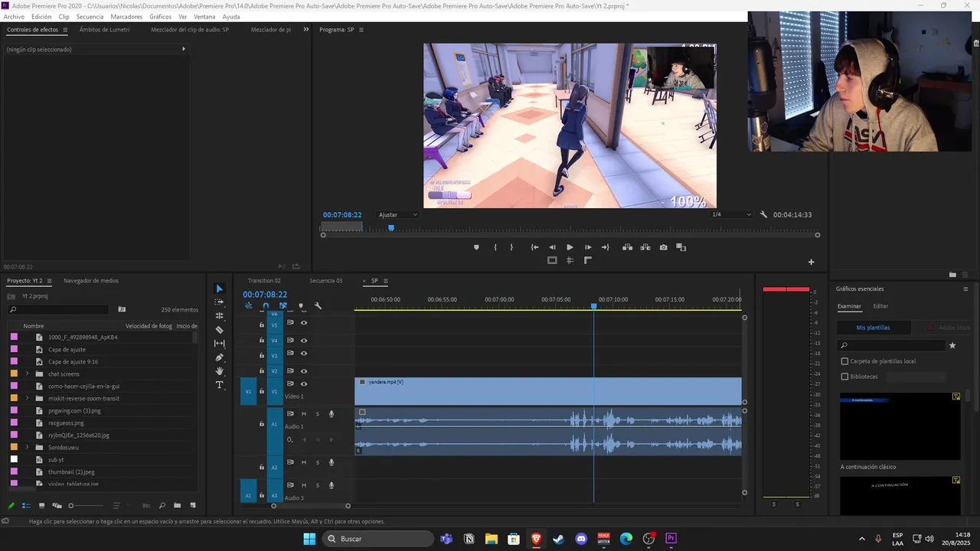The image size is (980, 551).
Task: Switch to Ámbitos de Lumetri tab
Action: [104, 30]
